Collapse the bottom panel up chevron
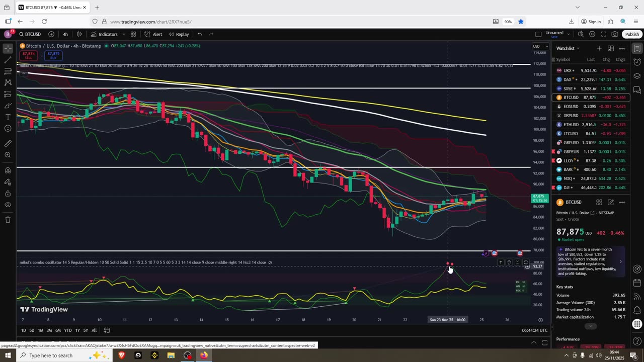This screenshot has width=644, height=362. point(534,343)
